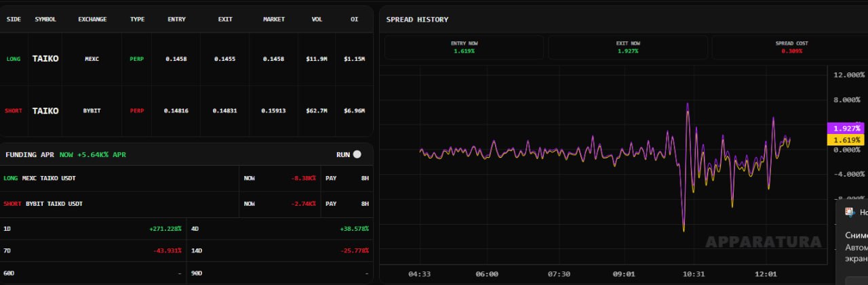Sort table by SYMBOL column header

coord(45,20)
